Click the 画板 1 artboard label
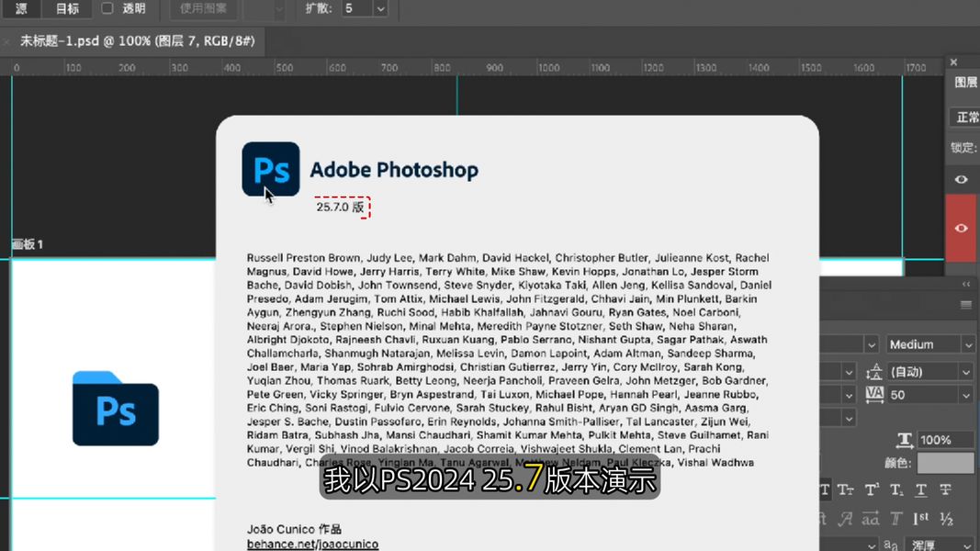This screenshot has height=551, width=980. [x=28, y=244]
